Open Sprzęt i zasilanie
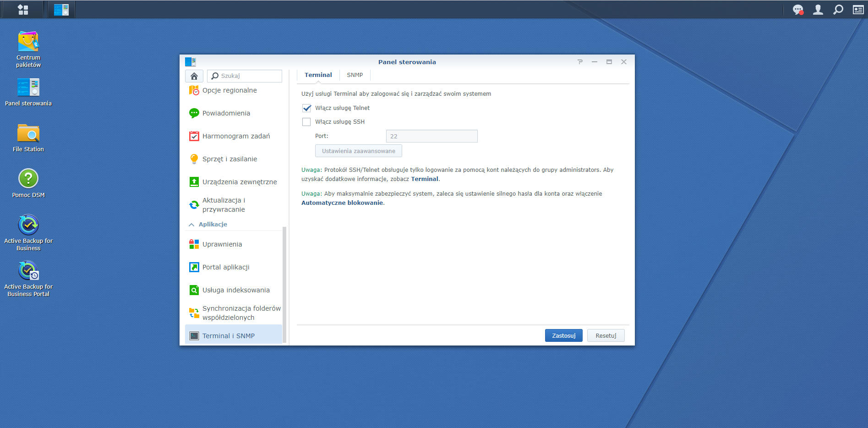This screenshot has height=428, width=868. point(234,159)
